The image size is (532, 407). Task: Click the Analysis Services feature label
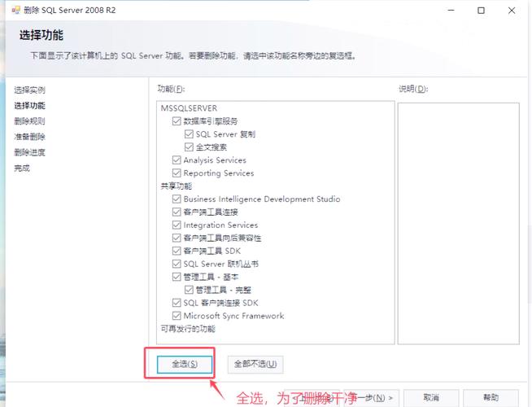click(x=215, y=160)
